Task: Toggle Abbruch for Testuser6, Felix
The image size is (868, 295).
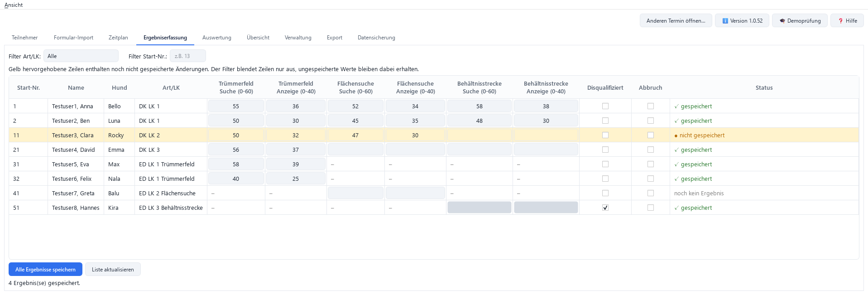Action: click(651, 179)
